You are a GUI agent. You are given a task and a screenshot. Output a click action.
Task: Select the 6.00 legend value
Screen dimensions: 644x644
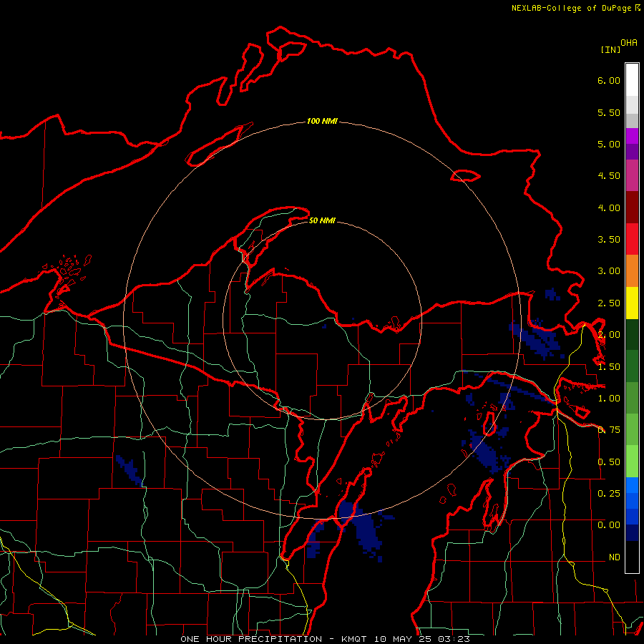(609, 80)
